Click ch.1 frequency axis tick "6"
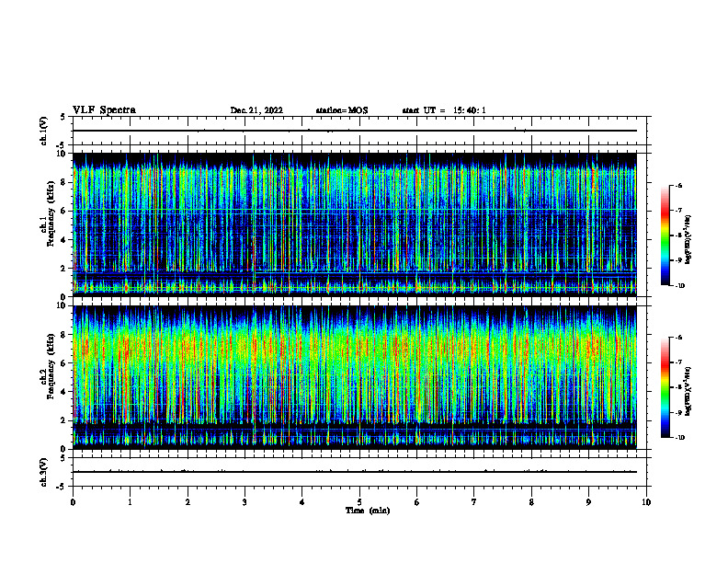Image resolution: width=728 pixels, height=563 pixels. (63, 211)
